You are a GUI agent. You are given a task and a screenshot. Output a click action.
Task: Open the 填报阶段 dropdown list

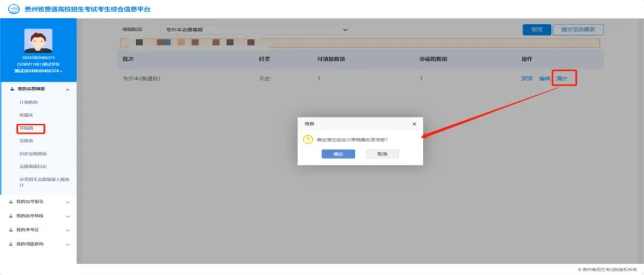pos(255,30)
